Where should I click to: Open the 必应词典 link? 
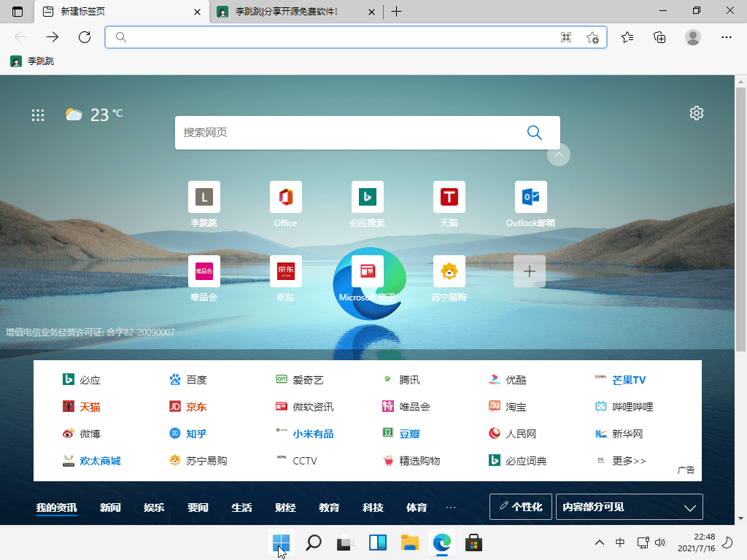[x=517, y=461]
